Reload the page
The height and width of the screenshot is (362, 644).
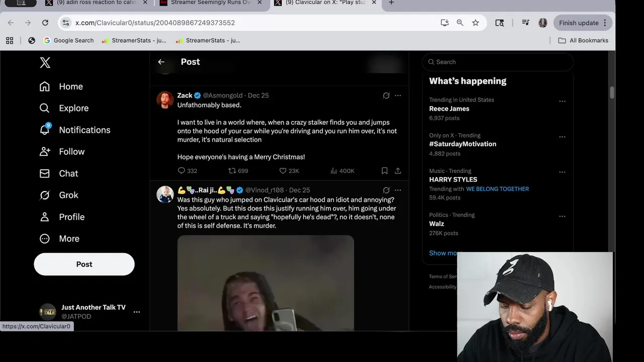point(45,23)
